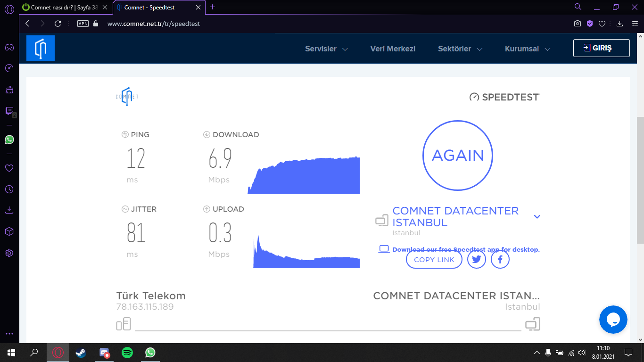644x362 pixels.
Task: Click the IP address 78.163.115.189
Action: coord(145,307)
